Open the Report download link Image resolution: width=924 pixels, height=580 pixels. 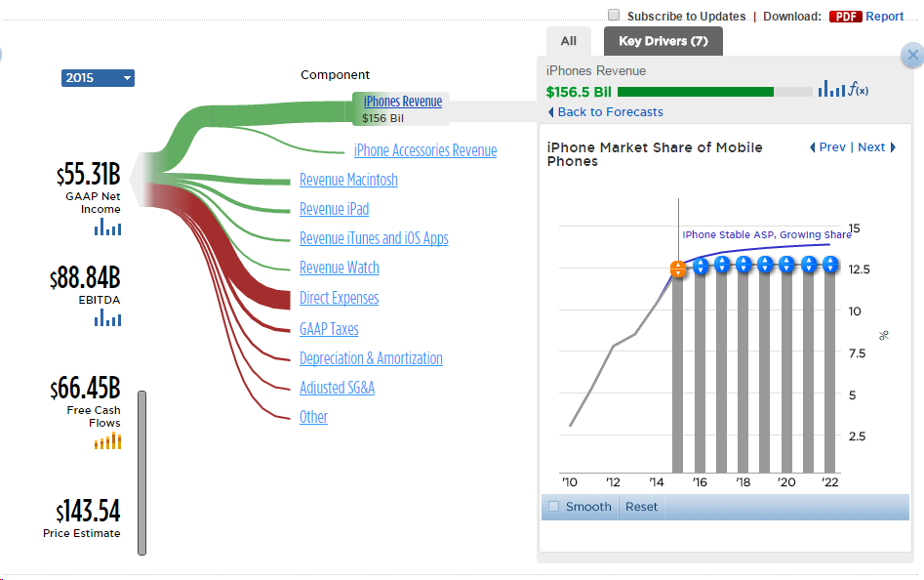click(x=884, y=17)
